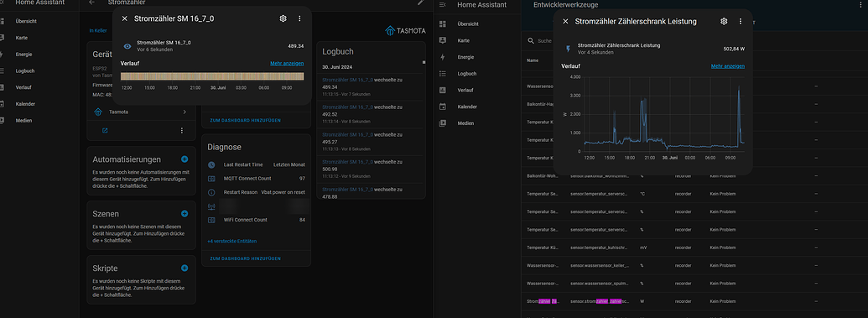Open logbook entry that changed to 489.34

click(x=371, y=87)
